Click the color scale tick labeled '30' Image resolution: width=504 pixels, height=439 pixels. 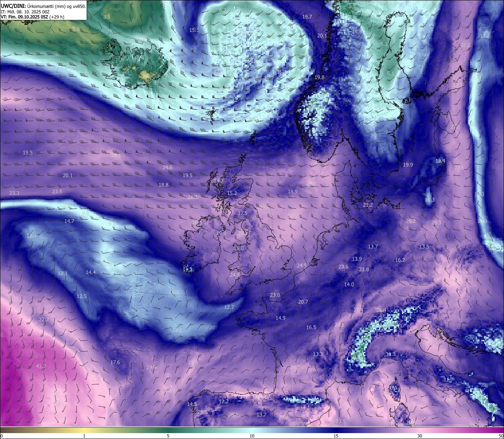(420, 436)
